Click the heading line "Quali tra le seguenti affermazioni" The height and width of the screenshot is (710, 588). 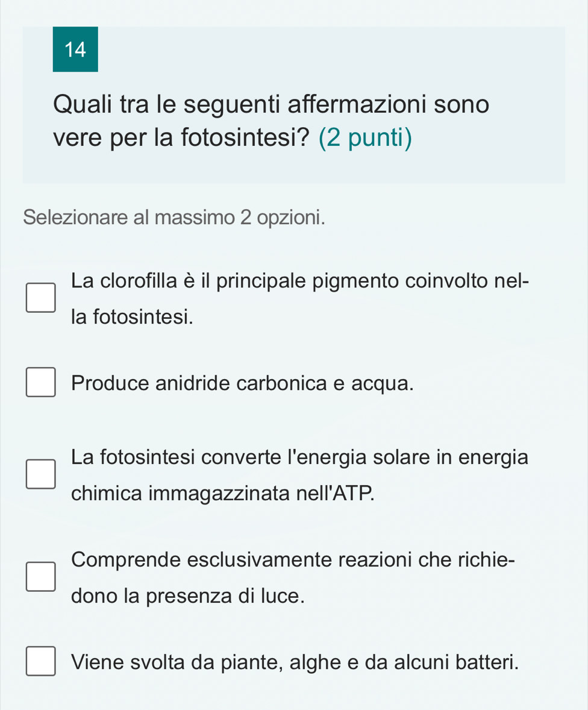point(271,105)
